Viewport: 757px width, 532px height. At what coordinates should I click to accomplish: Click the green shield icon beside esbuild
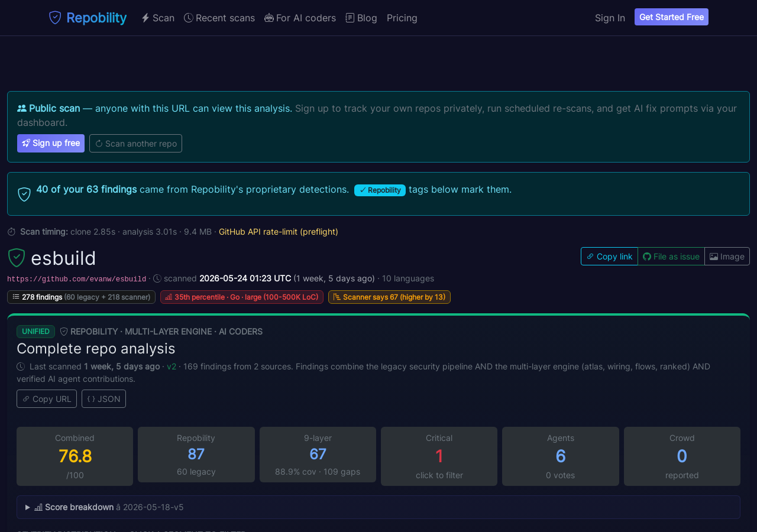(17, 258)
